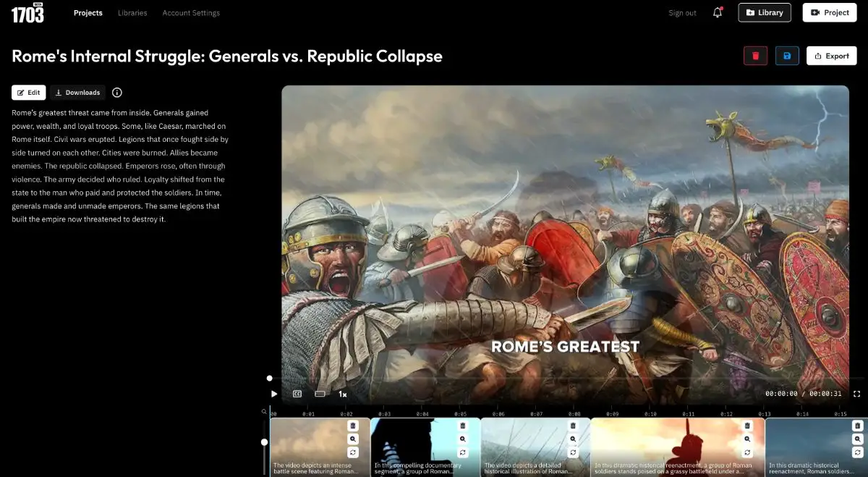Click the red delete project icon

coord(755,56)
